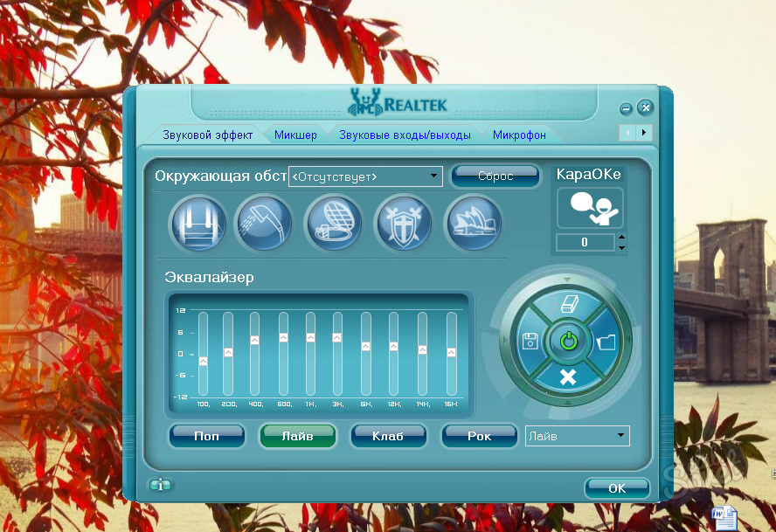Open the Звуковые входы/выходы tab
The height and width of the screenshot is (532, 776).
coord(405,135)
